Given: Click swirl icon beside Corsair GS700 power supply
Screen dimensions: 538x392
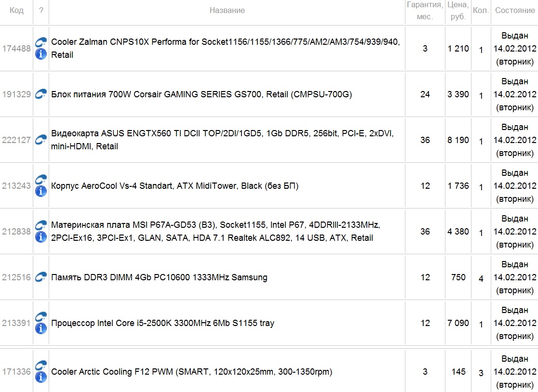Looking at the screenshot, I should [41, 94].
